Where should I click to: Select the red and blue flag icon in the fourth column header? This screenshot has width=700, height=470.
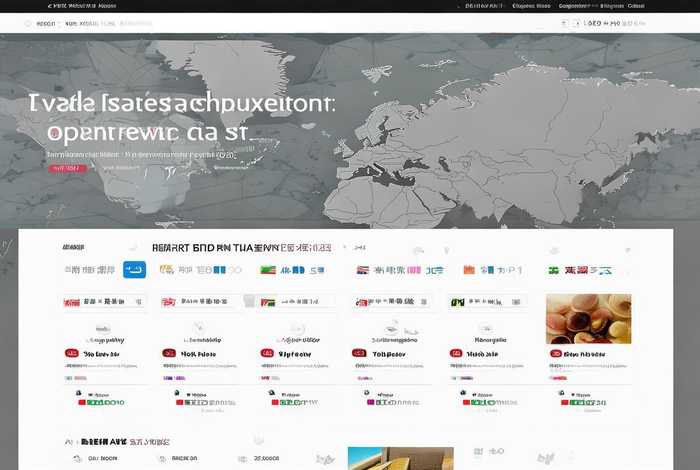362,270
